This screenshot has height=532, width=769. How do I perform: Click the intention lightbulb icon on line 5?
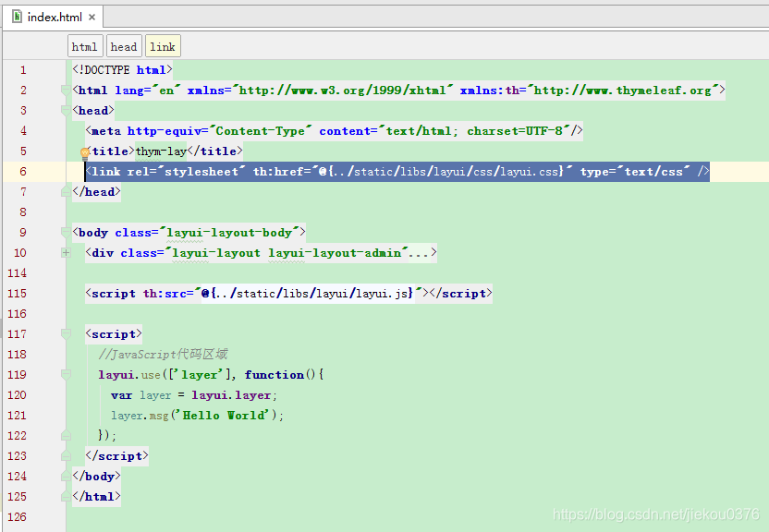tap(85, 153)
